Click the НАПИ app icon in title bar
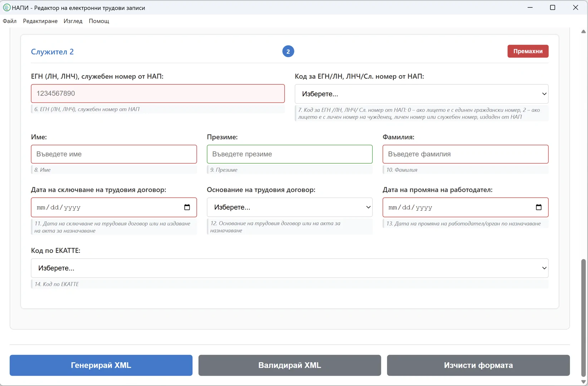588x386 pixels. 6,8
